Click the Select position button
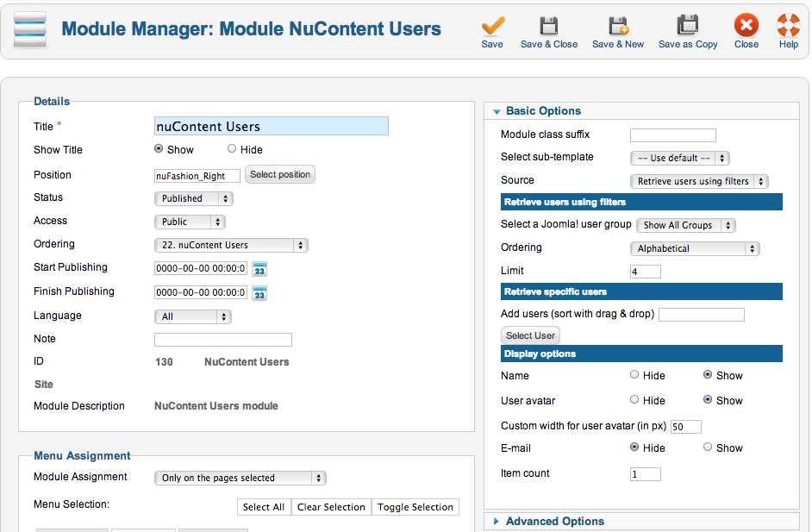 [280, 174]
